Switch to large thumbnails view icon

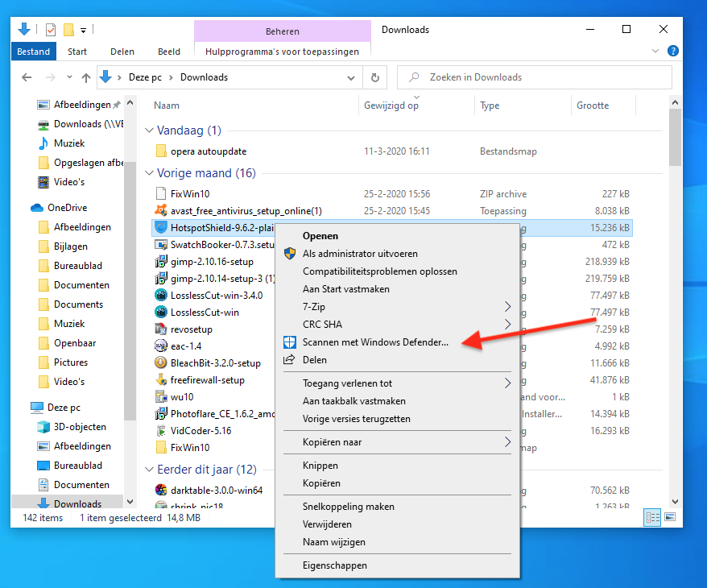[x=672, y=518]
